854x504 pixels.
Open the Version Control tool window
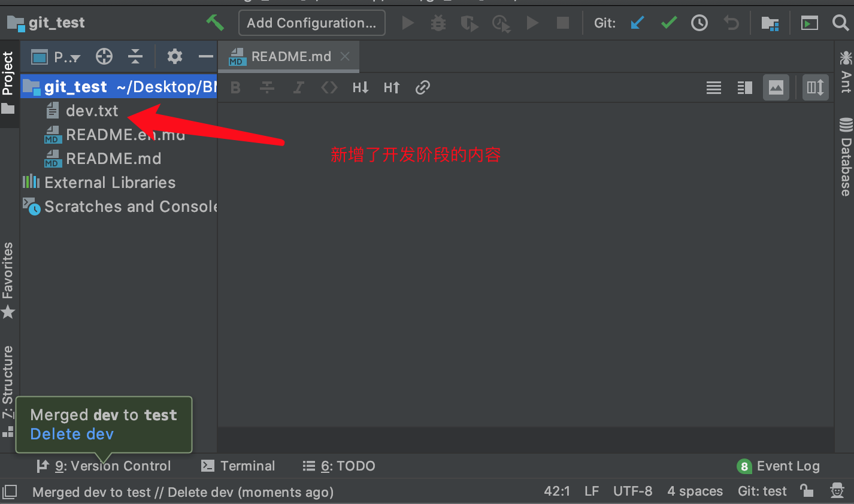pos(104,466)
